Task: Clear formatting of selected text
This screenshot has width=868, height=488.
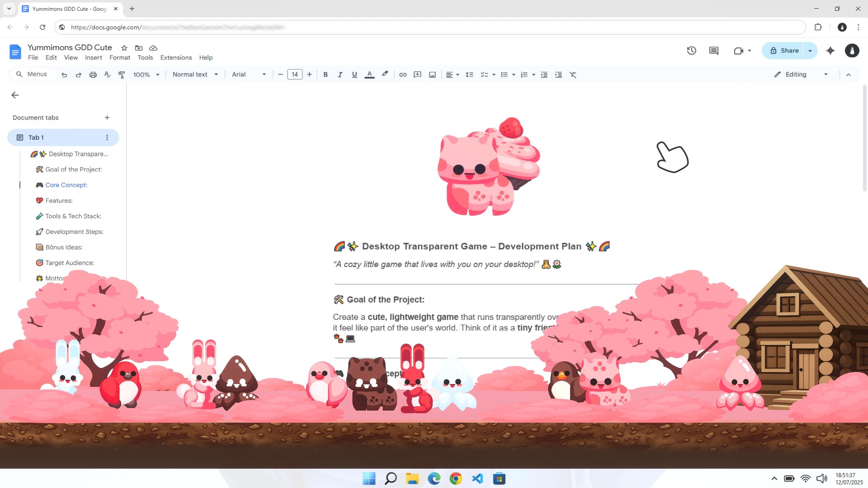Action: coord(573,75)
